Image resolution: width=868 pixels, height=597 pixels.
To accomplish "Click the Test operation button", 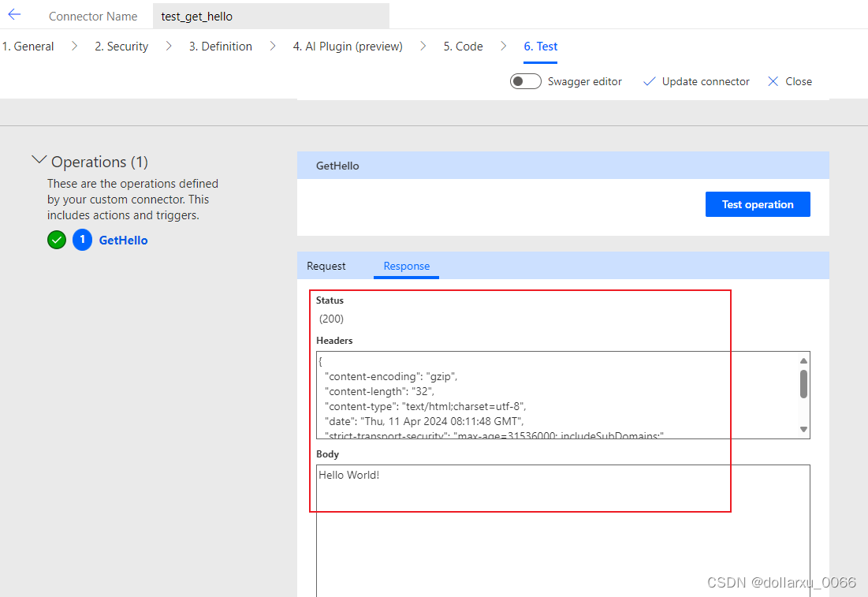I will click(x=757, y=204).
